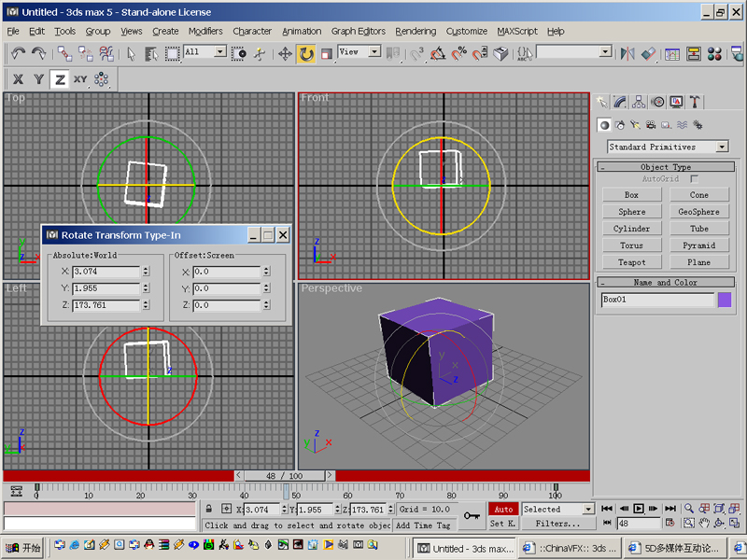The height and width of the screenshot is (560, 747).
Task: Click the Filters... key filter button
Action: [558, 524]
